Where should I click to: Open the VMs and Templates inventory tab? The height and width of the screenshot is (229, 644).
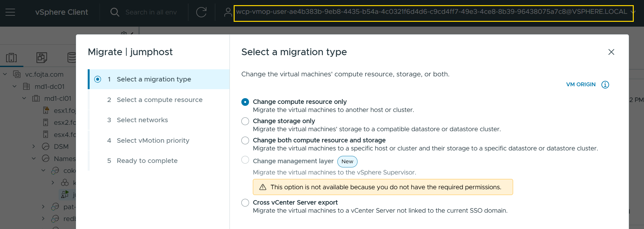click(42, 58)
